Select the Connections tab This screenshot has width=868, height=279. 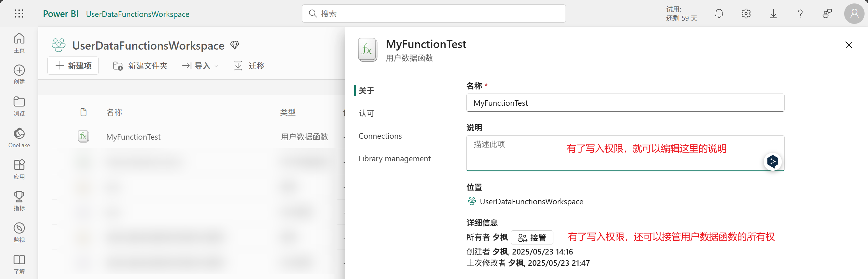point(380,136)
